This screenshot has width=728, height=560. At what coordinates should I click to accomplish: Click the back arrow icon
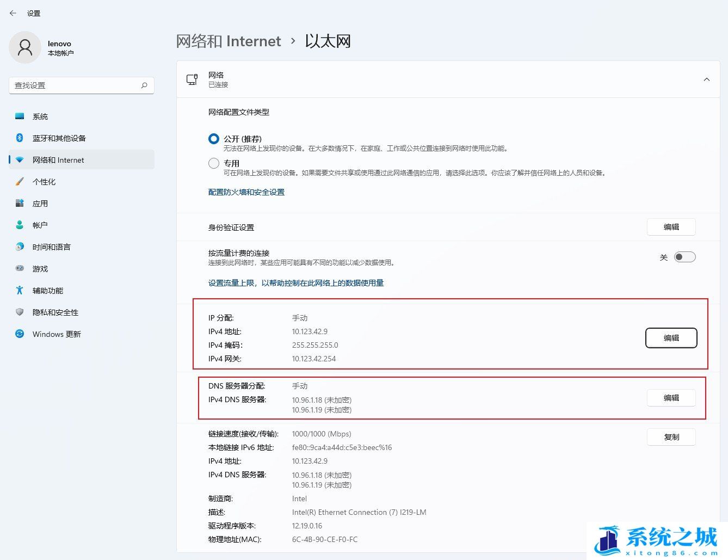click(x=13, y=13)
